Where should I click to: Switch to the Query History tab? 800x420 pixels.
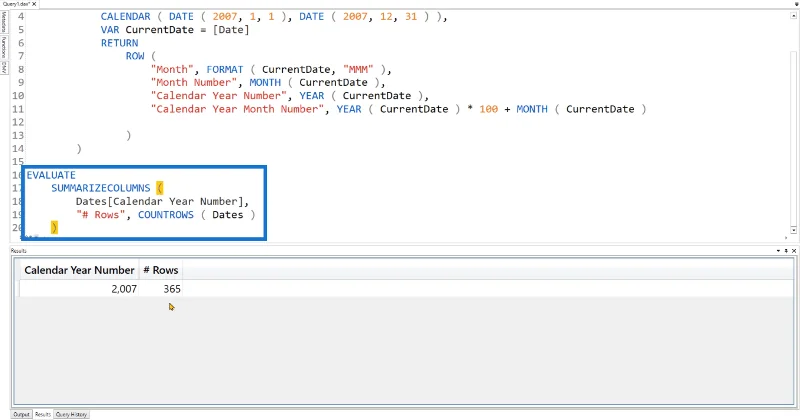pyautogui.click(x=71, y=414)
